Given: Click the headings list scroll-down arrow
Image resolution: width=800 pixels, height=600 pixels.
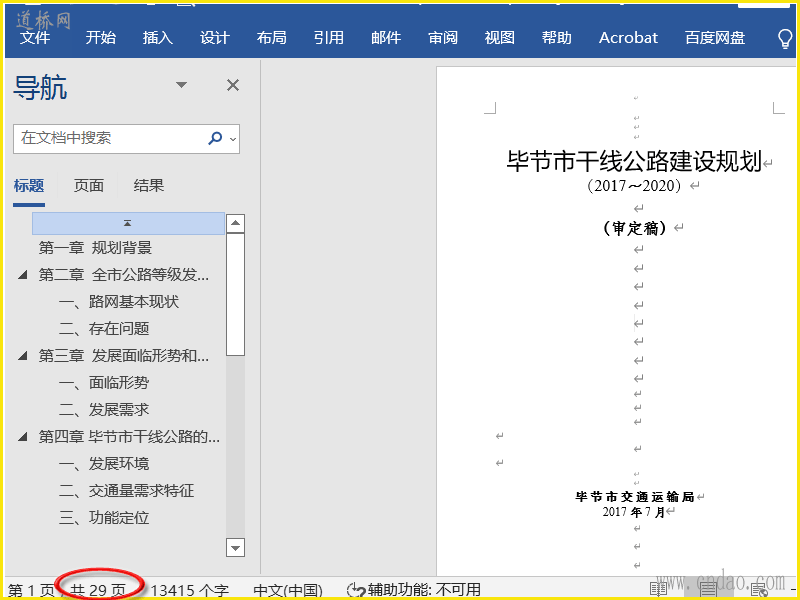Looking at the screenshot, I should [x=235, y=548].
